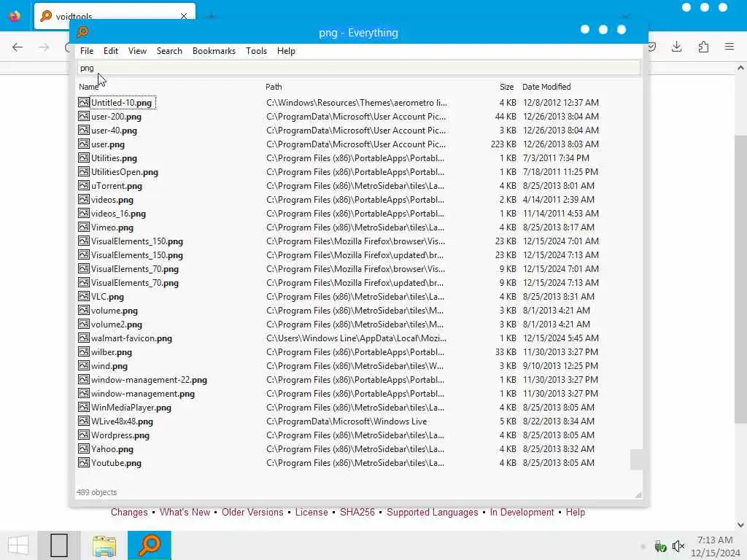The height and width of the screenshot is (560, 747).
Task: Click the Firefox page scrollbar down arrow
Action: [x=740, y=525]
